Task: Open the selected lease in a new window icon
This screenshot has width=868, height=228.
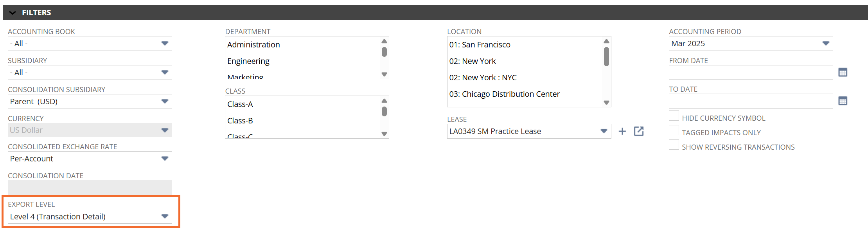Action: click(639, 131)
